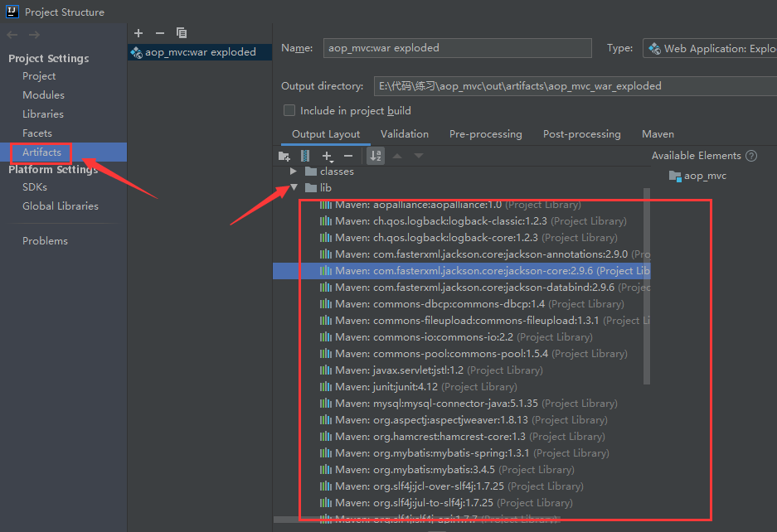The image size is (777, 532).
Task: Open the Post-processing tab
Action: (581, 133)
